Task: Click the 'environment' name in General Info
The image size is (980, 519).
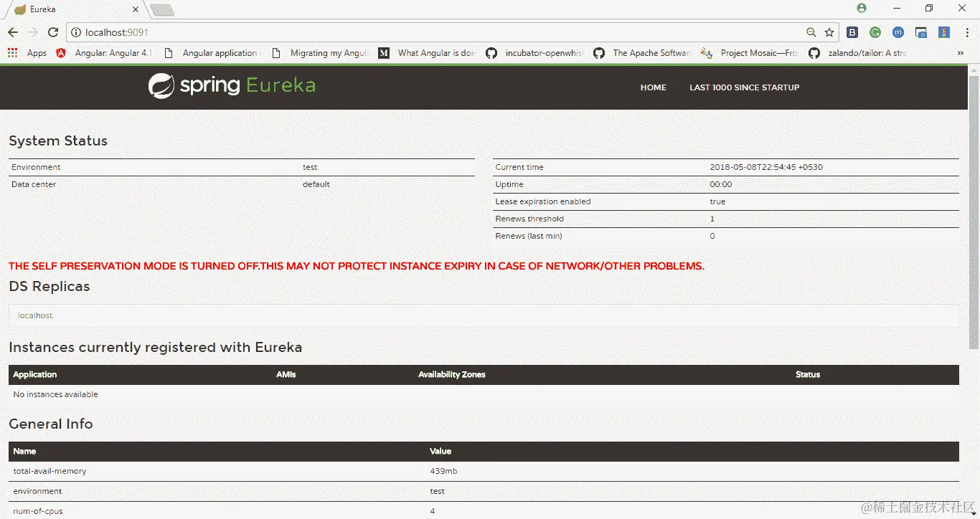Action: 37,491
